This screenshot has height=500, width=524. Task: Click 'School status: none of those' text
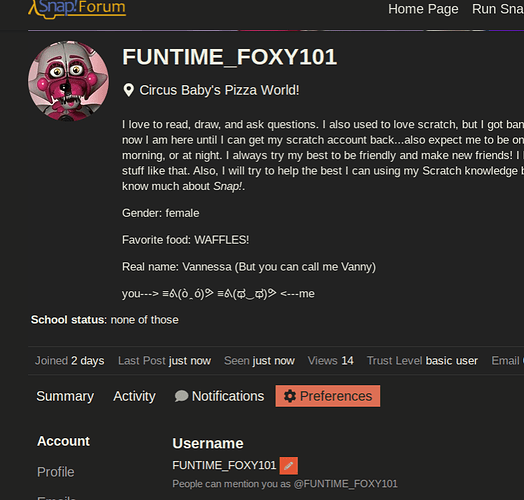point(105,320)
